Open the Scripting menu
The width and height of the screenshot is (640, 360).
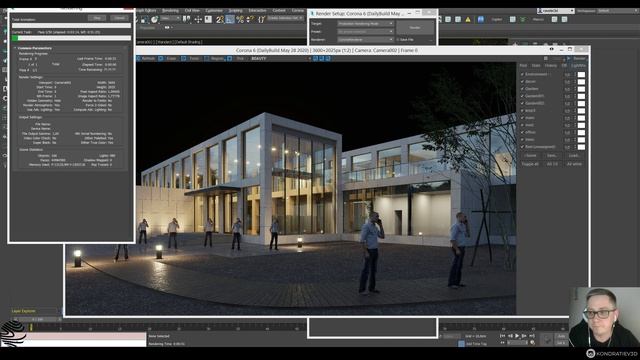[236, 11]
